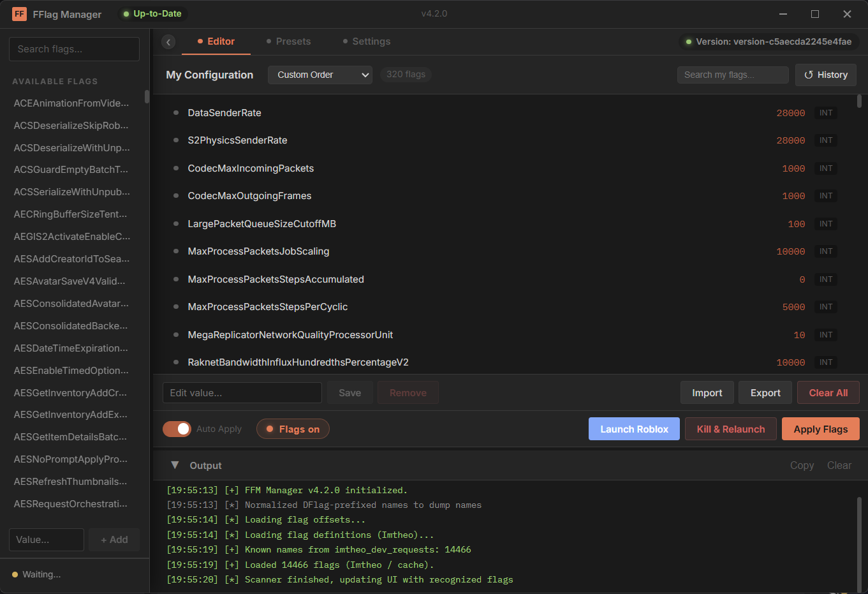The height and width of the screenshot is (594, 868).
Task: Copy the output log
Action: [802, 466]
